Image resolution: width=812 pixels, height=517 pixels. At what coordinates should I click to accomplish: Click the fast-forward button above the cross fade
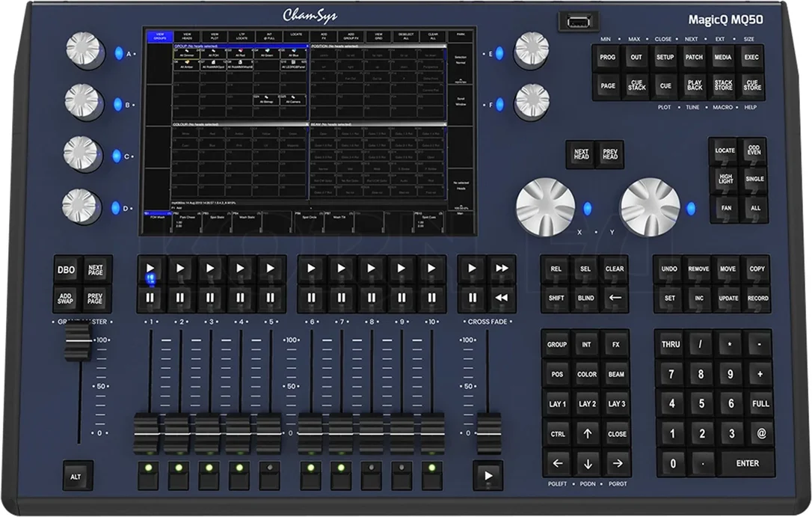(x=501, y=269)
